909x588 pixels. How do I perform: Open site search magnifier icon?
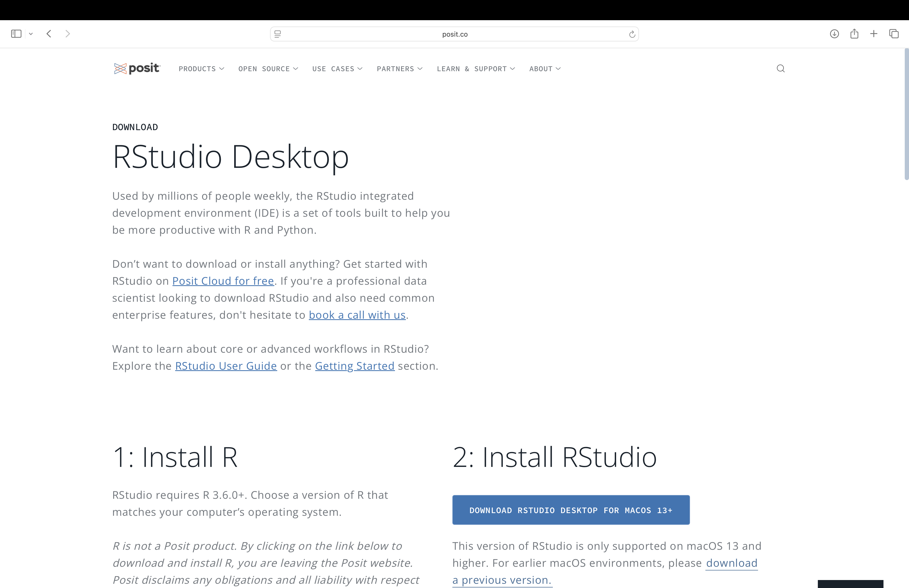(780, 68)
